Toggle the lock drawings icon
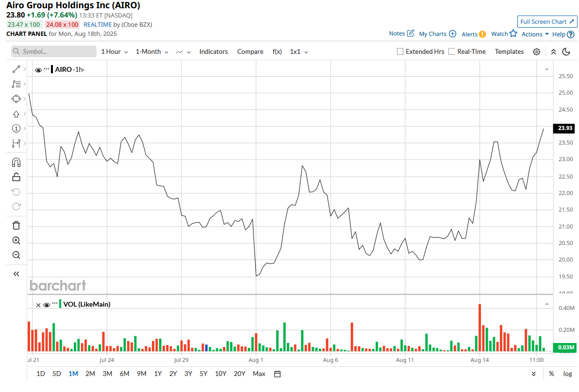Image resolution: width=579 pixels, height=392 pixels. tap(16, 177)
